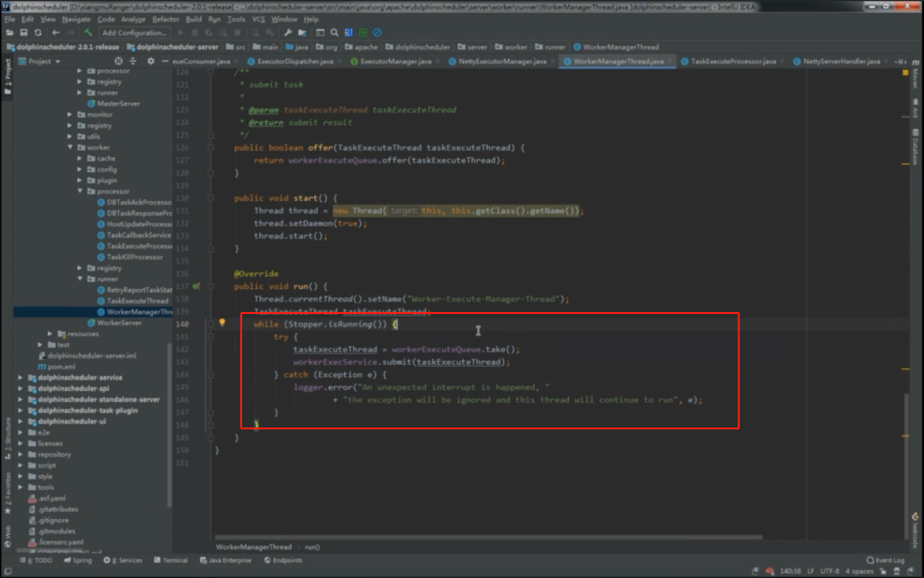Open the Event Log in status bar
Screen dimensions: 924x578
(885, 560)
